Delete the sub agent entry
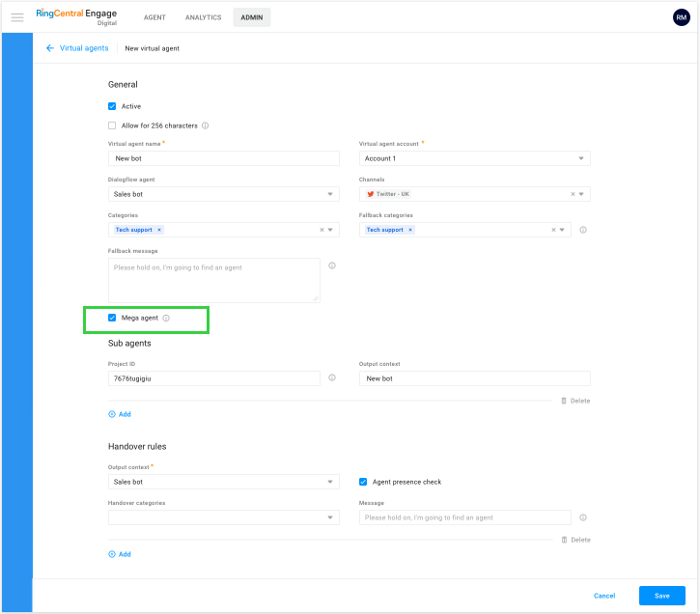The width and height of the screenshot is (700, 614). [x=575, y=401]
